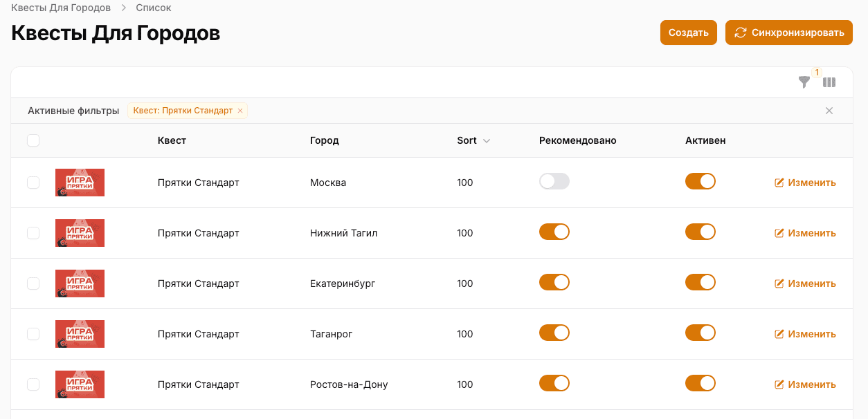Image resolution: width=868 pixels, height=419 pixels.
Task: Open the column visibility toggle icon
Action: [829, 82]
